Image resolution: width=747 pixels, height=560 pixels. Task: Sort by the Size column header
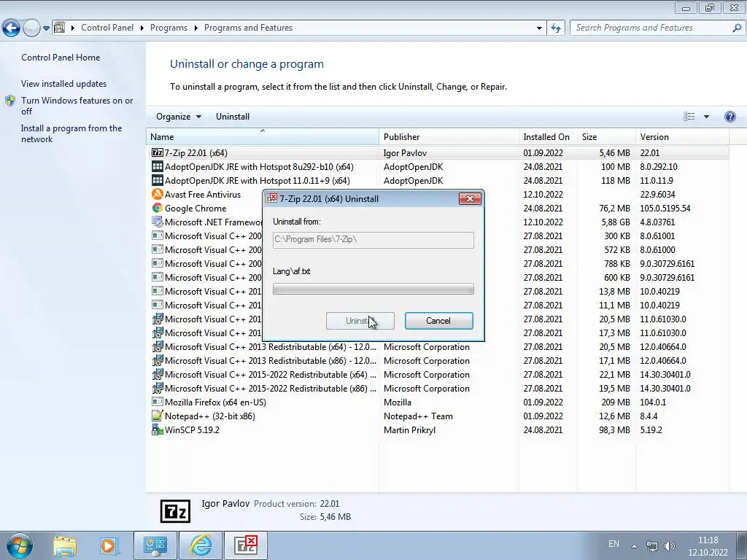(x=606, y=136)
